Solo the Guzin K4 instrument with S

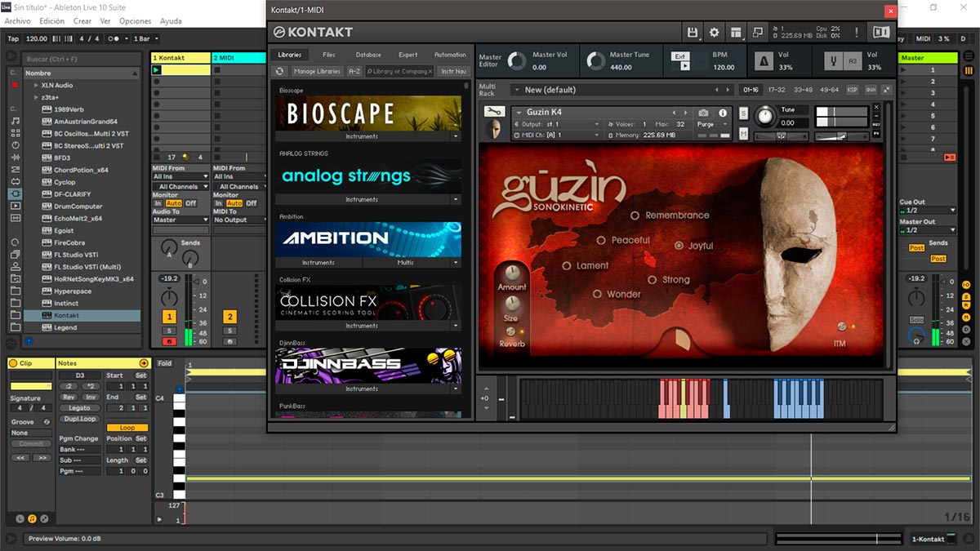point(743,113)
